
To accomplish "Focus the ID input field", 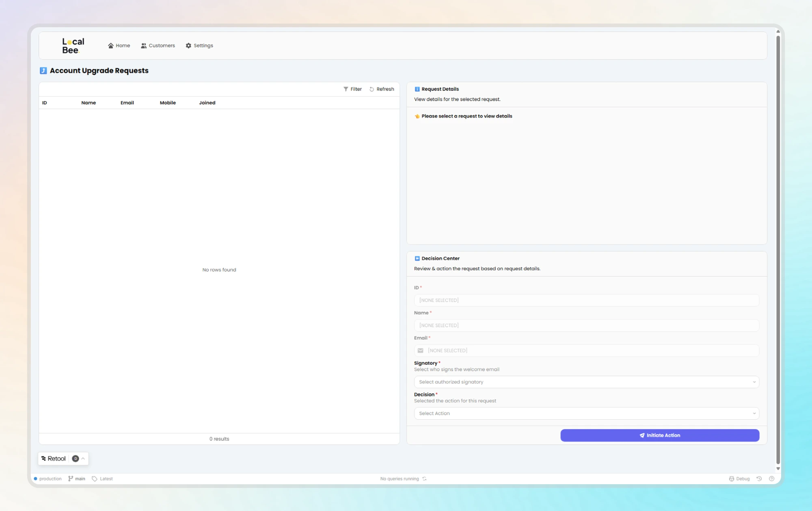I will pos(586,300).
